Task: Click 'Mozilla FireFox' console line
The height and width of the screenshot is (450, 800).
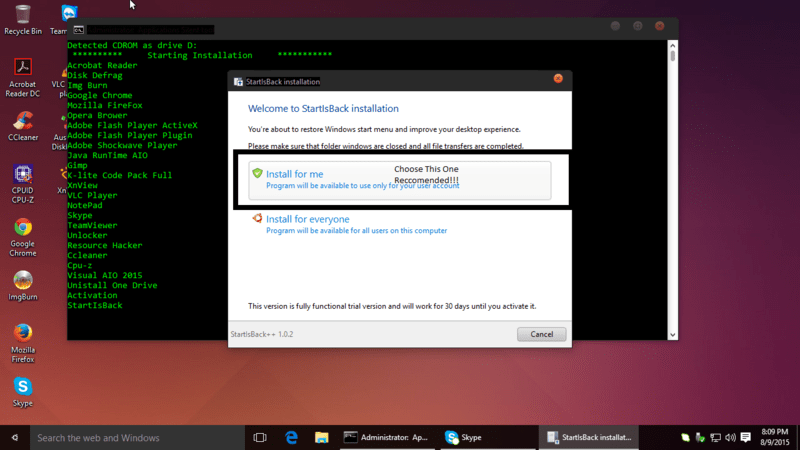Action: coord(105,105)
